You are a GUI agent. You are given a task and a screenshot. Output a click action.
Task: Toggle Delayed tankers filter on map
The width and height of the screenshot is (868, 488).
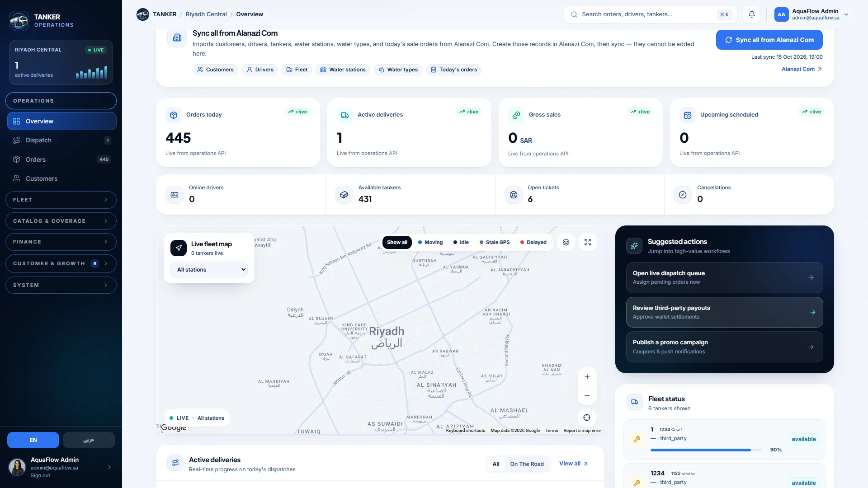[533, 242]
